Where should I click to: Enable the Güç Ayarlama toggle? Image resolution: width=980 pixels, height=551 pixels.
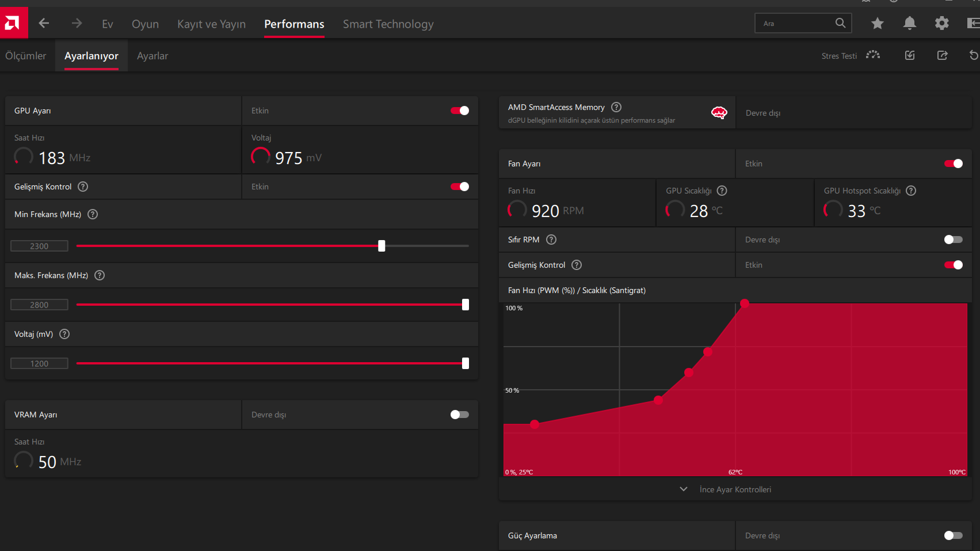click(x=954, y=535)
